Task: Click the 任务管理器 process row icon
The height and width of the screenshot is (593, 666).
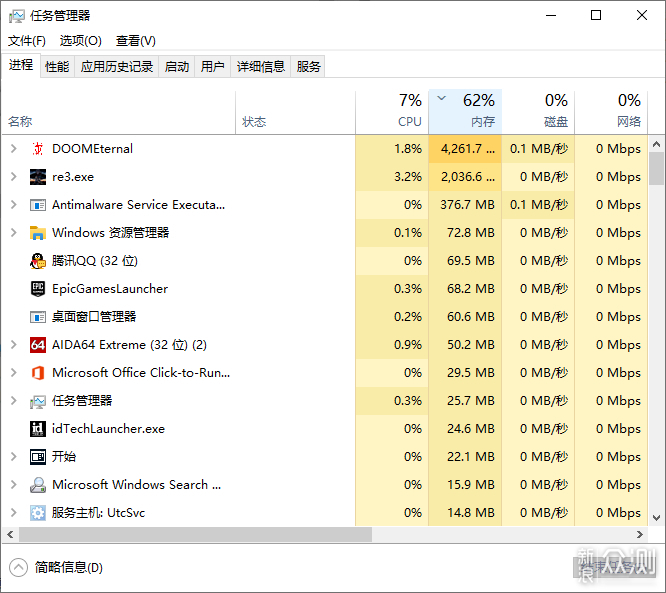Action: point(38,401)
